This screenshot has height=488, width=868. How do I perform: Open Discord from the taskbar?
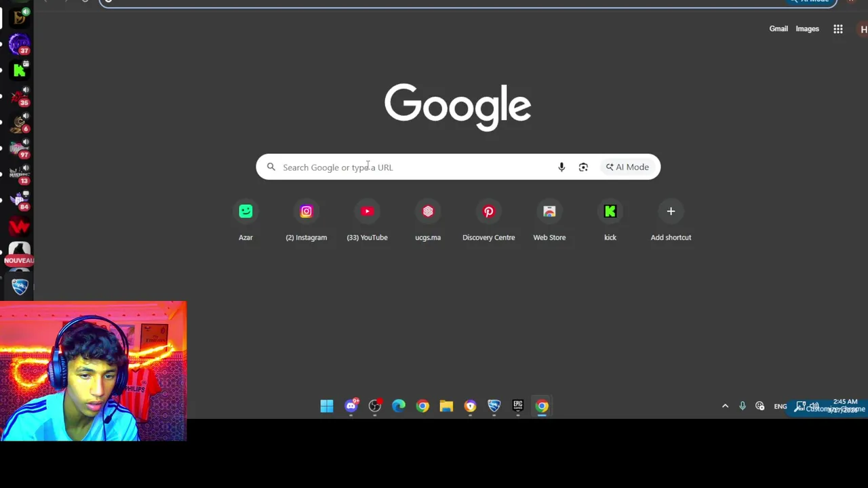pos(351,406)
